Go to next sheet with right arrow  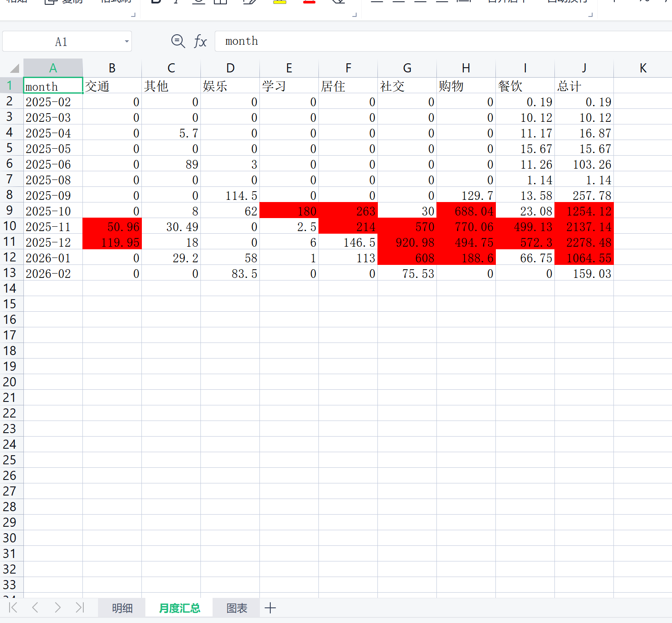[57, 607]
